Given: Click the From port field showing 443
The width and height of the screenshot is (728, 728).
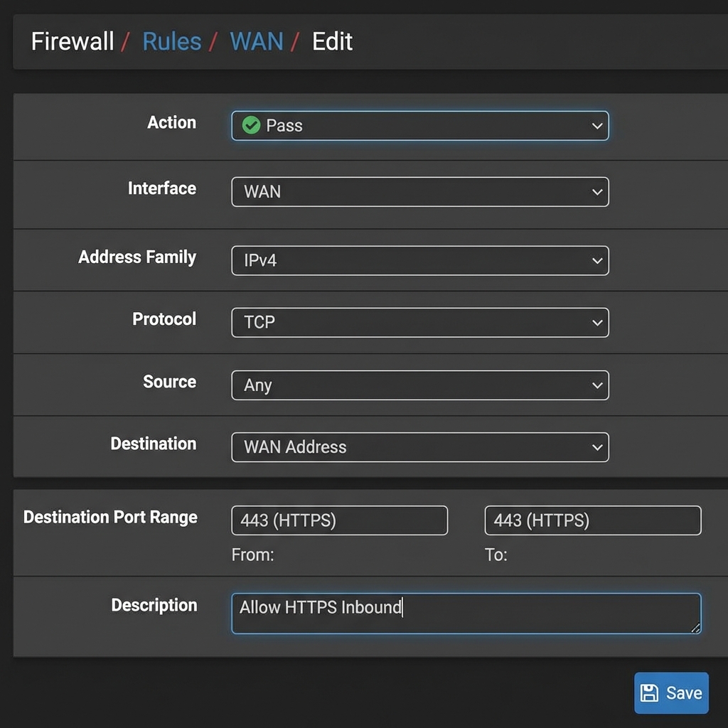Looking at the screenshot, I should 339,520.
